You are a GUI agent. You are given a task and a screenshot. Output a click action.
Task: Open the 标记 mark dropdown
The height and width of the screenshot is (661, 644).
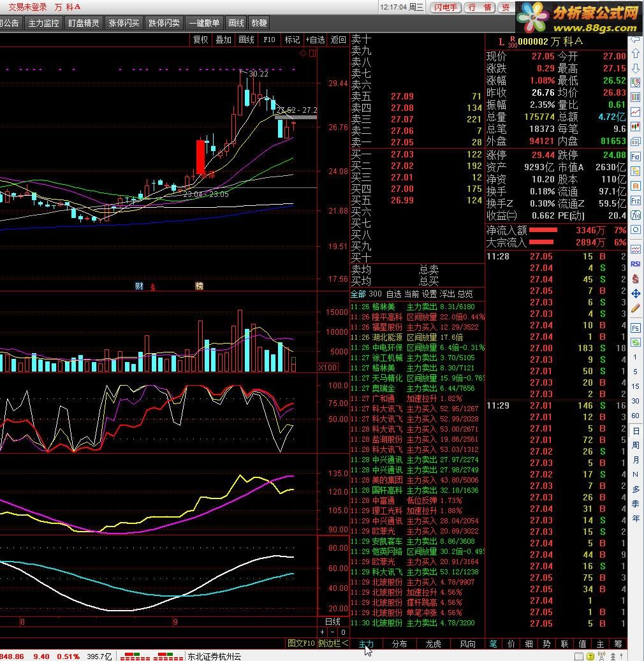pos(292,40)
